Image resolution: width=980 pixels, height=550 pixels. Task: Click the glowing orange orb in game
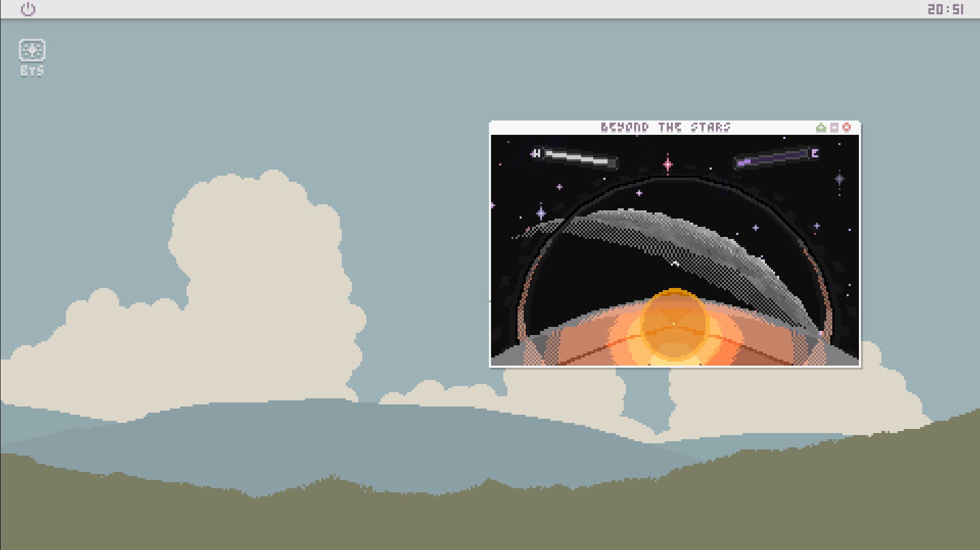point(674,323)
